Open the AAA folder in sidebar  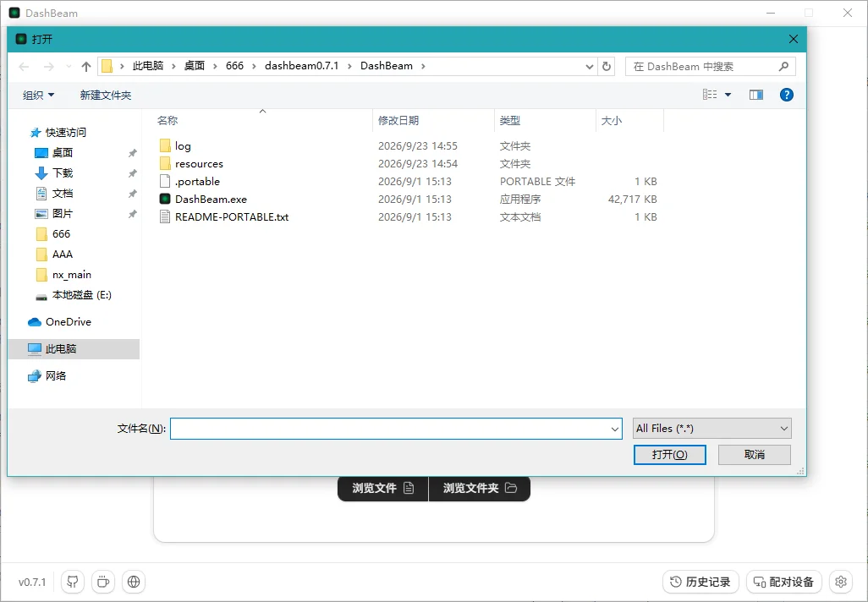coord(62,254)
